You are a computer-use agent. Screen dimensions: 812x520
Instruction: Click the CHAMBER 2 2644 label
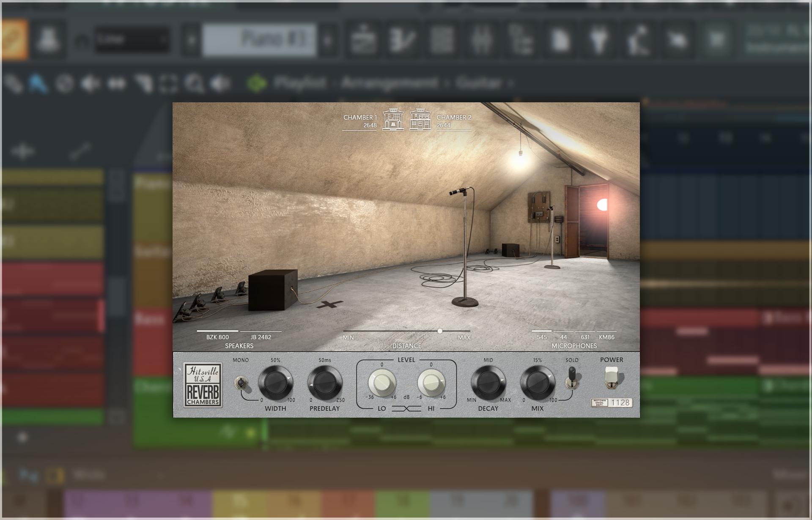pos(453,121)
